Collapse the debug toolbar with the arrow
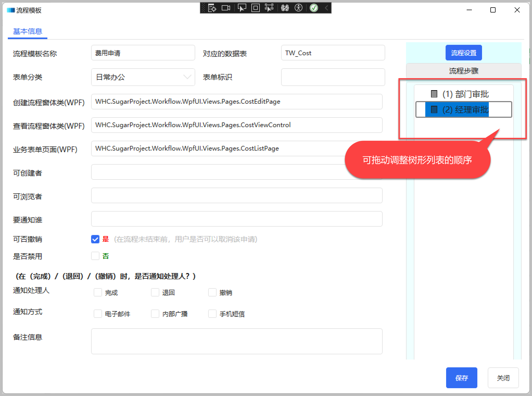 tap(326, 8)
